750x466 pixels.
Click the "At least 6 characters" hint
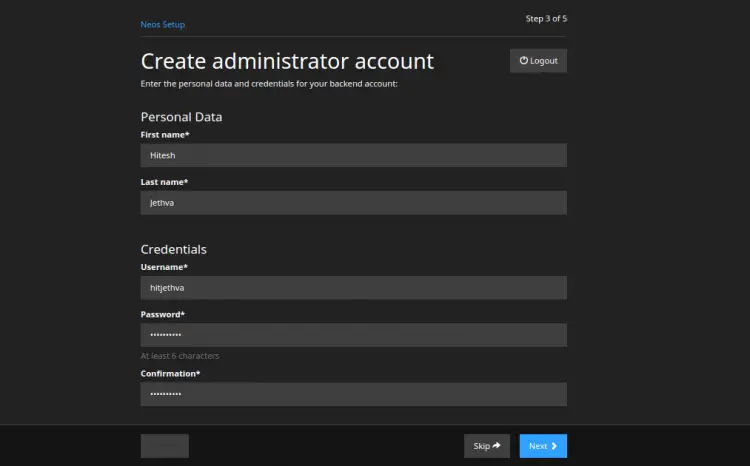180,355
